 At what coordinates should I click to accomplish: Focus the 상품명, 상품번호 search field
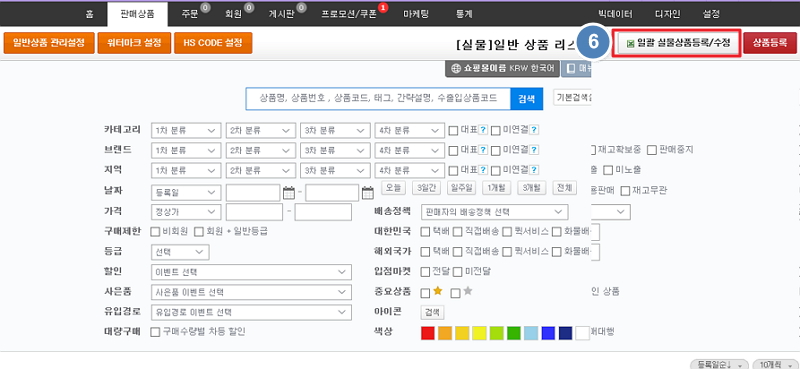pos(378,99)
